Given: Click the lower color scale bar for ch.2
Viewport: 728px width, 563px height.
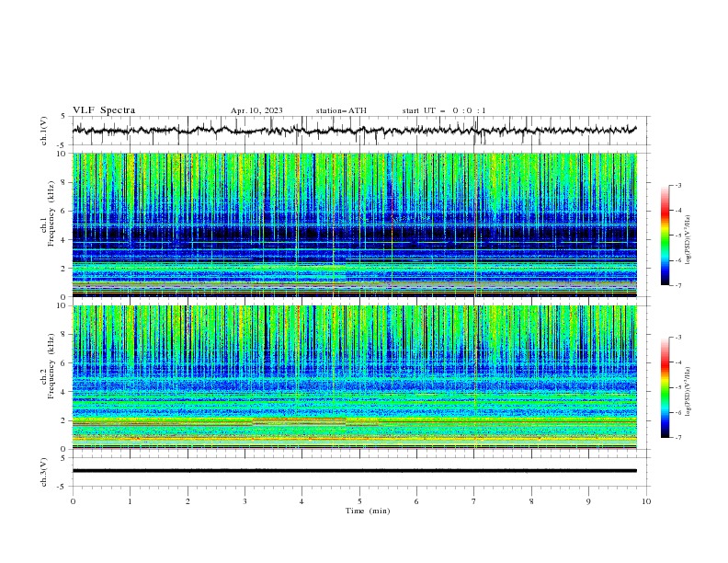Looking at the screenshot, I should point(665,387).
